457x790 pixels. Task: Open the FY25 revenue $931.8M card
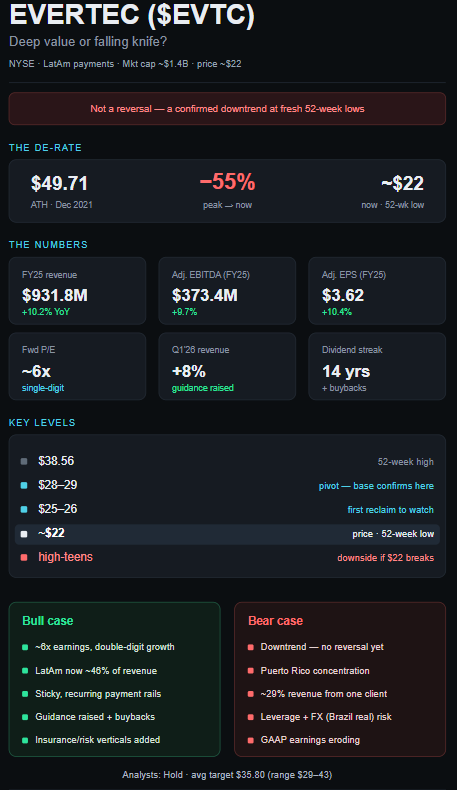77,291
